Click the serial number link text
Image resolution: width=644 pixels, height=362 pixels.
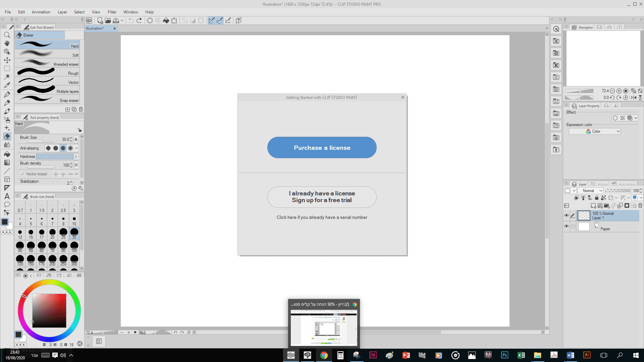point(322,217)
